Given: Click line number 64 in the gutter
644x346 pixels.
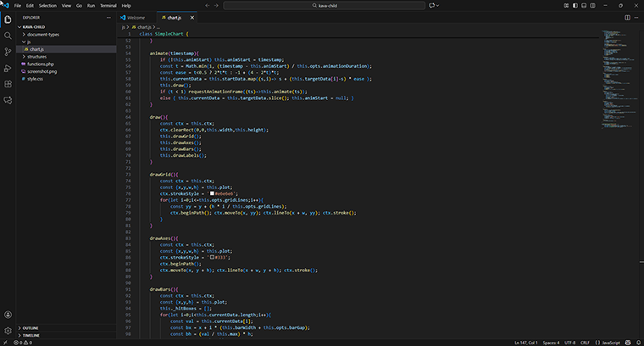Looking at the screenshot, I should [128, 117].
